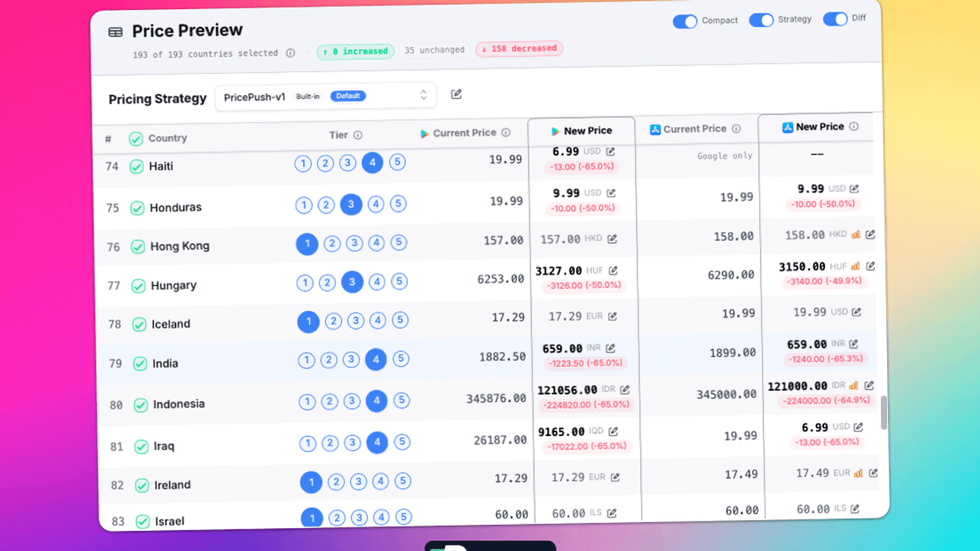The width and height of the screenshot is (980, 551).
Task: Set Hong Kong to tier 2
Action: [331, 244]
